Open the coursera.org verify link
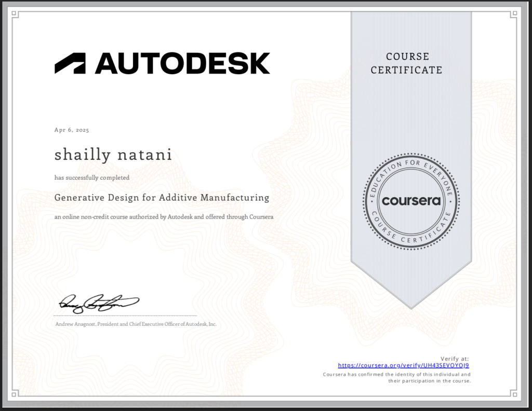Viewport: 532px width, 411px height. click(x=403, y=365)
